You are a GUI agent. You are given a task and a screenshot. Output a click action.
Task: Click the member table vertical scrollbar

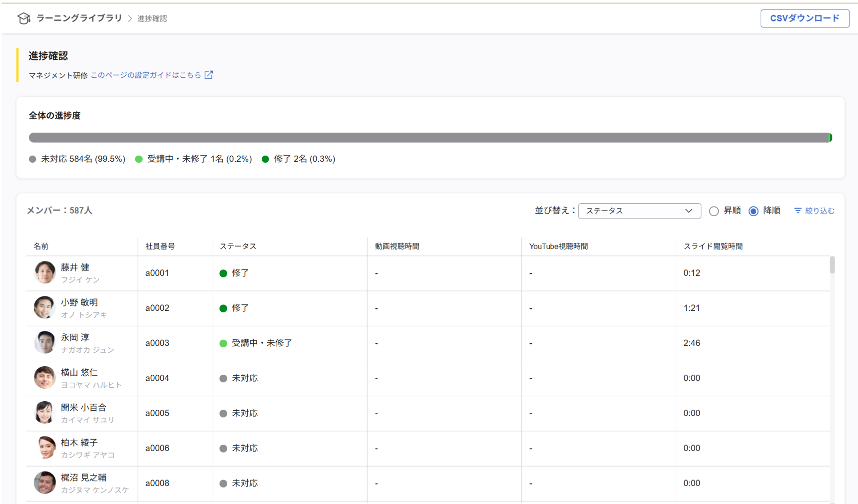point(832,265)
